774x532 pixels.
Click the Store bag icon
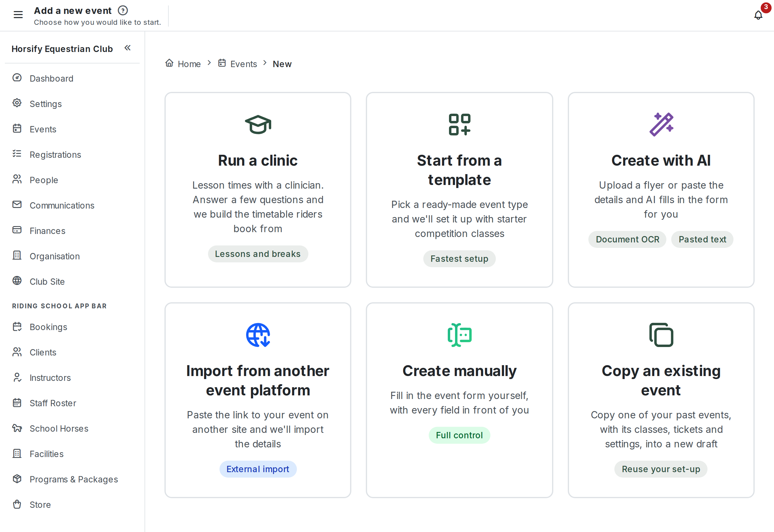click(x=17, y=505)
